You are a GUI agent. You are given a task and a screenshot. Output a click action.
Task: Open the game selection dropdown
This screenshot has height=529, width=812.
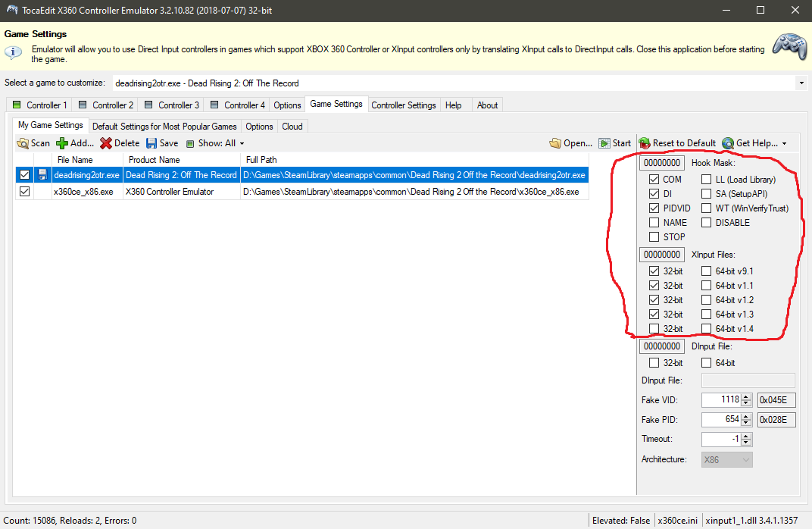pos(801,83)
